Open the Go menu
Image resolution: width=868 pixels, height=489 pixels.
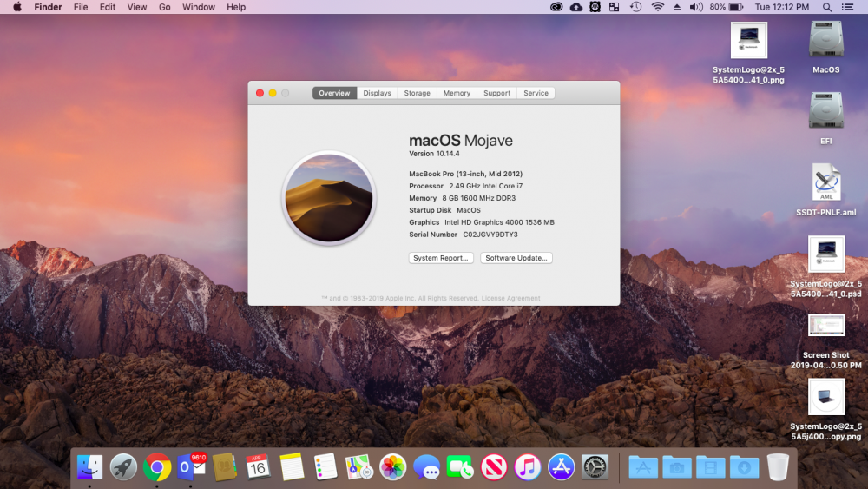pos(164,7)
